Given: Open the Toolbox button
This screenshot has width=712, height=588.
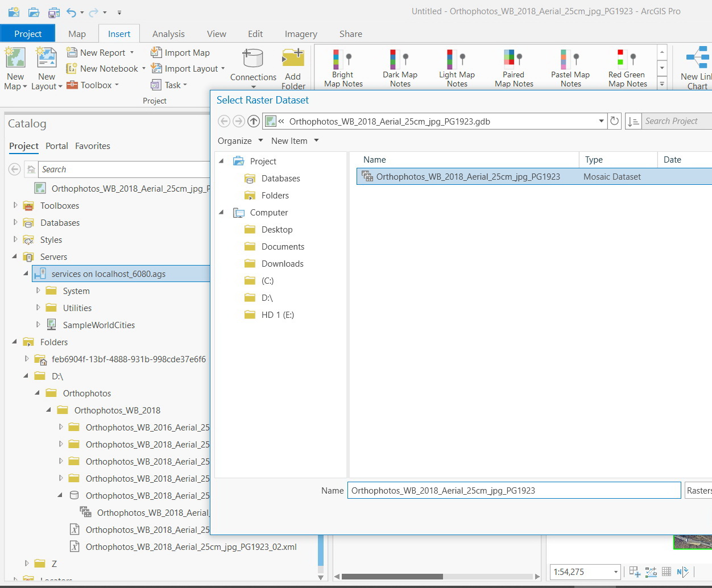Looking at the screenshot, I should click(92, 85).
